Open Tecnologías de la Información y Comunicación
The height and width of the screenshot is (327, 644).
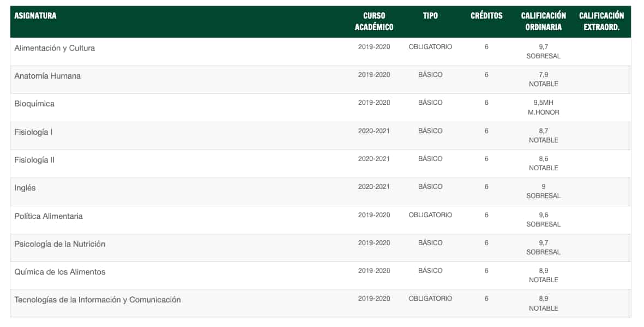coord(98,300)
